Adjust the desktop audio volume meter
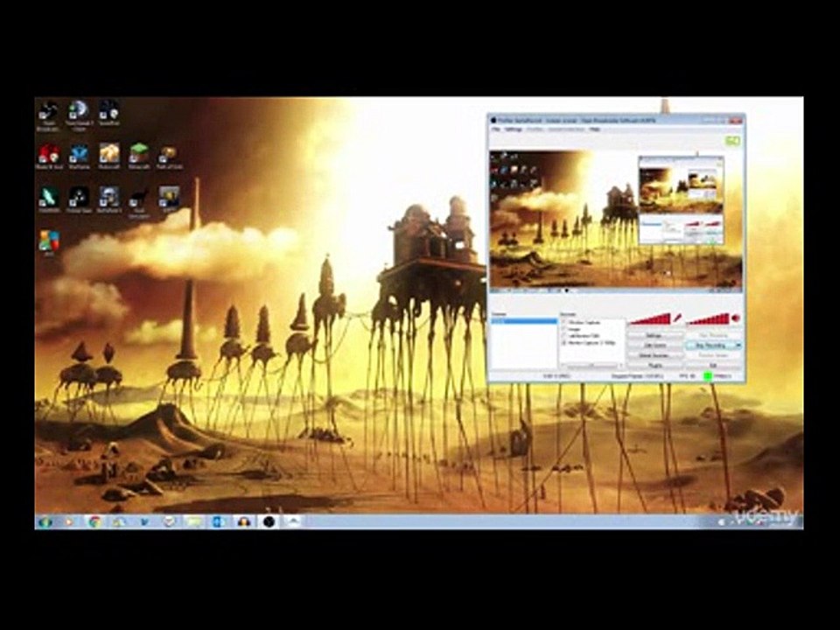 point(708,318)
